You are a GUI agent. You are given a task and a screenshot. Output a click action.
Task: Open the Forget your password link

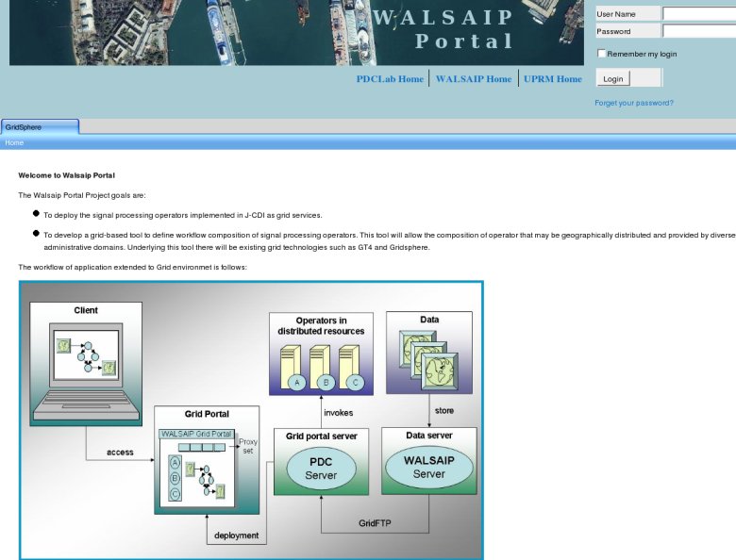634,103
